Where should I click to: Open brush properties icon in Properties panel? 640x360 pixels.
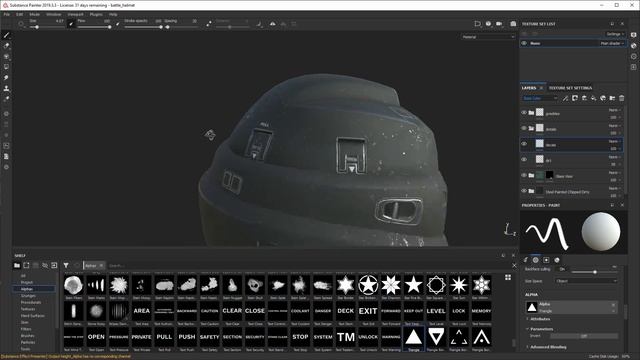(526, 260)
